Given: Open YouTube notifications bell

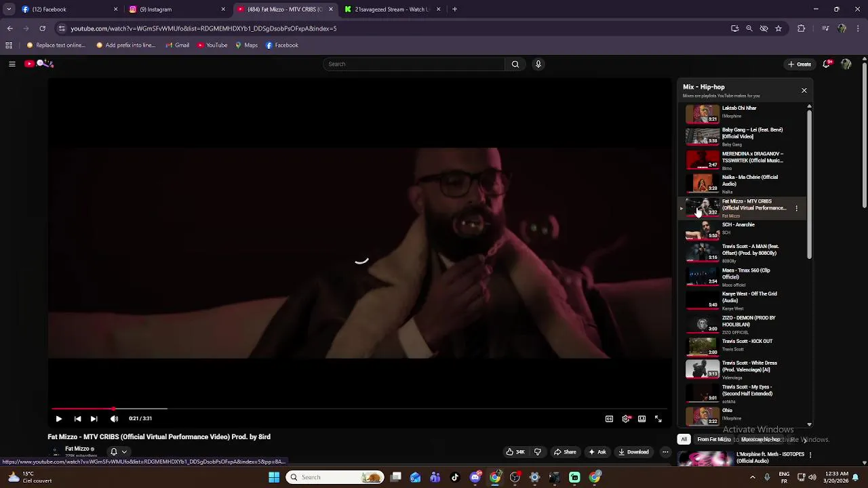Looking at the screenshot, I should [x=827, y=64].
